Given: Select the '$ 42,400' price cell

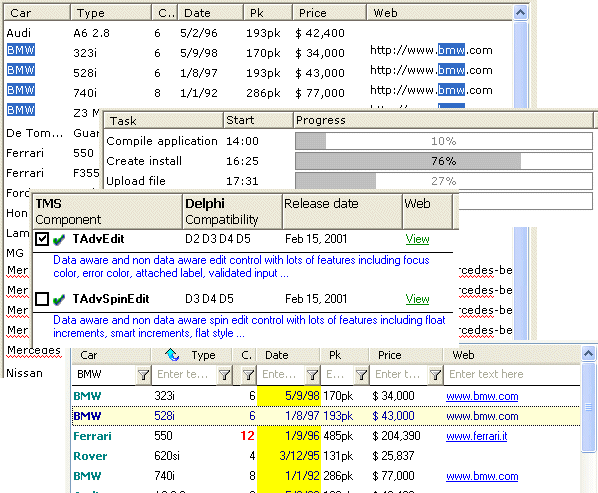Looking at the screenshot, I should [x=320, y=33].
